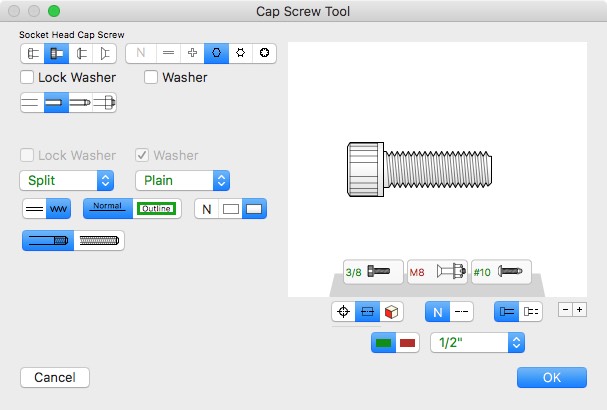Open the Split lock washer dropdown
This screenshot has width=607, height=410.
click(x=66, y=181)
